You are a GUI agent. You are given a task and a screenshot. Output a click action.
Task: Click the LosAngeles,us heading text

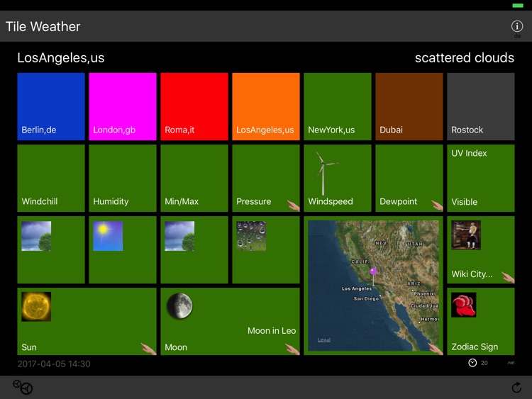coord(61,58)
